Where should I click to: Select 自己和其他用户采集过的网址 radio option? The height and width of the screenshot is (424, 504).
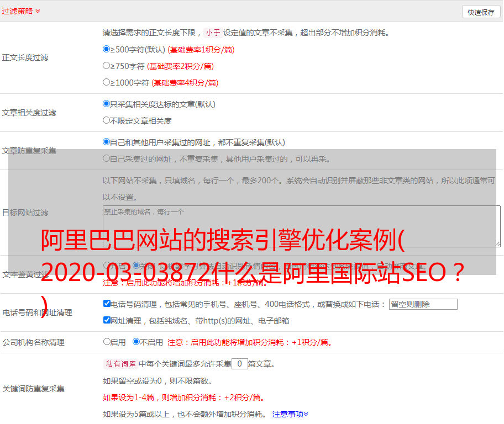tap(106, 142)
